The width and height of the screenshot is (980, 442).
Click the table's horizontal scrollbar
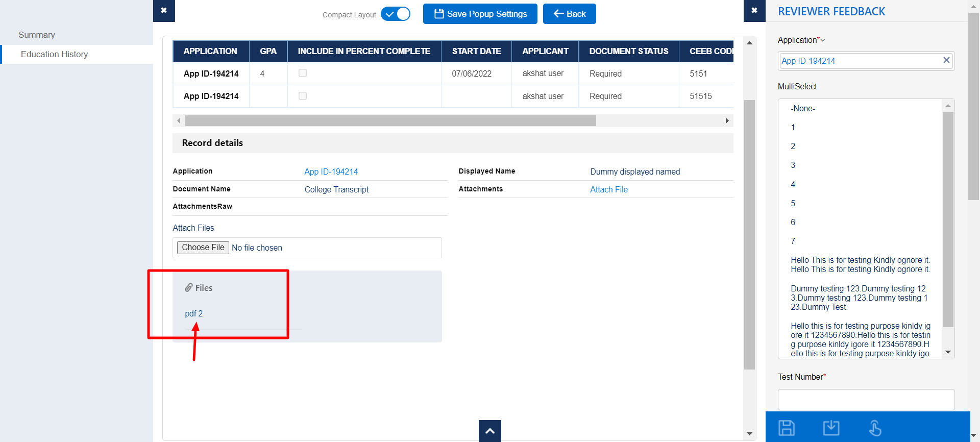(390, 121)
